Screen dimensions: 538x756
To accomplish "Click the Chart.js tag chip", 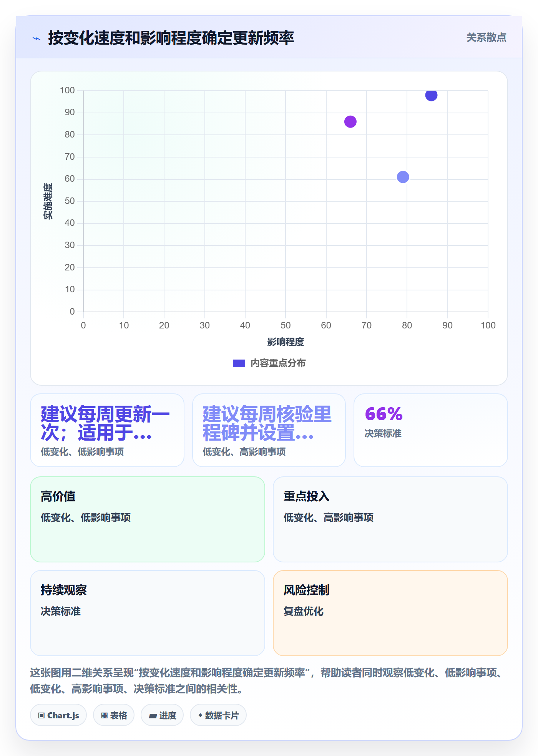I will [x=58, y=715].
